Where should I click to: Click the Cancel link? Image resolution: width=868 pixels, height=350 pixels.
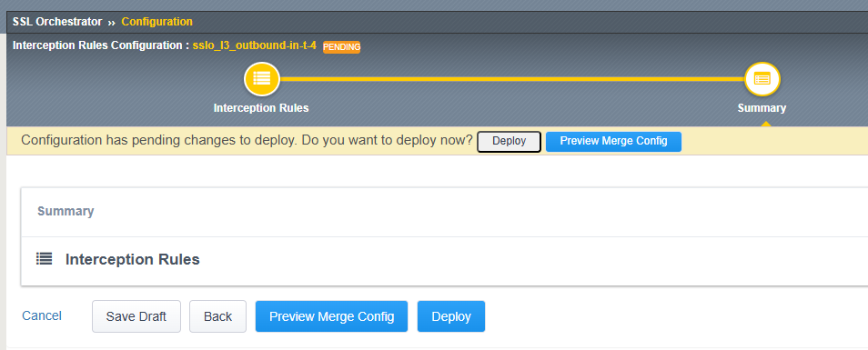coord(42,315)
